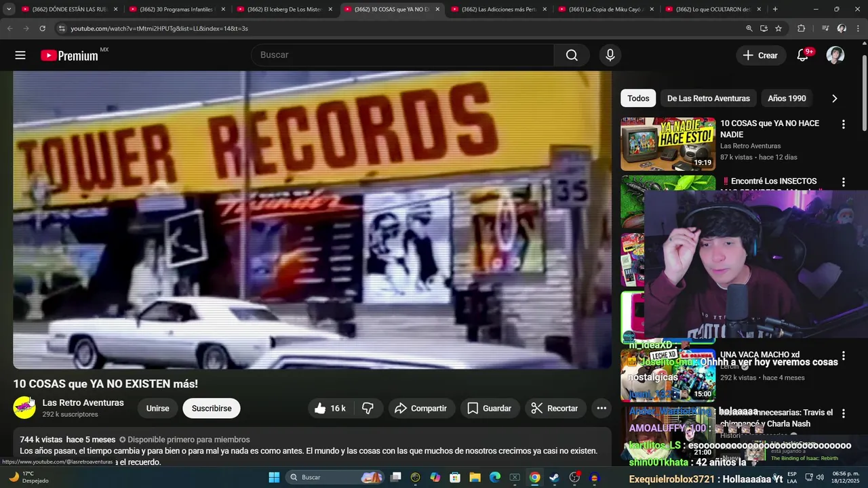Viewport: 868px width, 488px height.
Task: Navigate back in Chrome
Action: (9, 28)
